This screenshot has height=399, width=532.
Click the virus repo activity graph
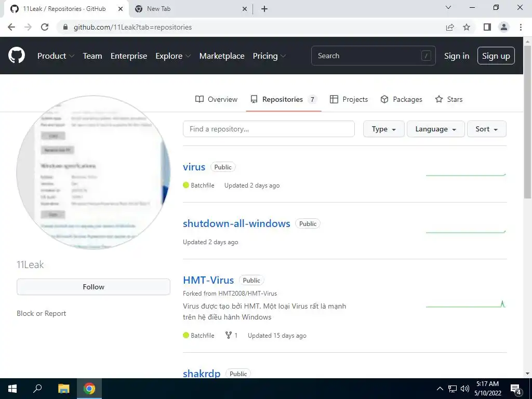(466, 175)
